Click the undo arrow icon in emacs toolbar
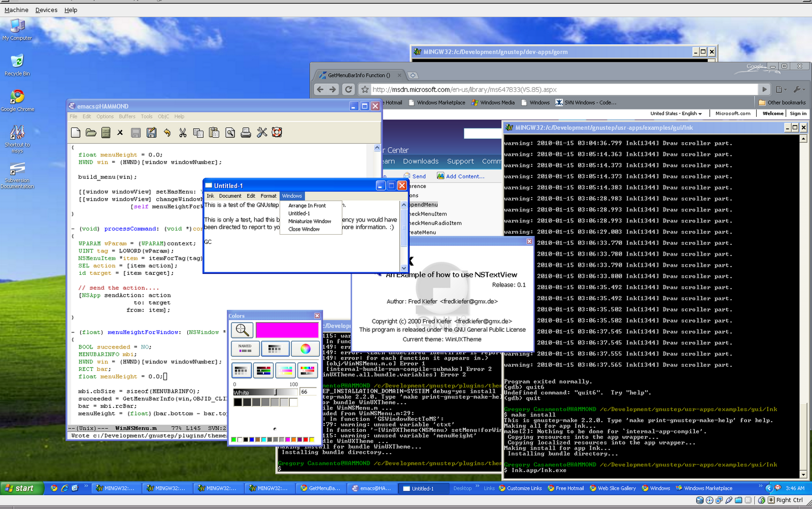Viewport: 812px width, 509px height. click(167, 133)
